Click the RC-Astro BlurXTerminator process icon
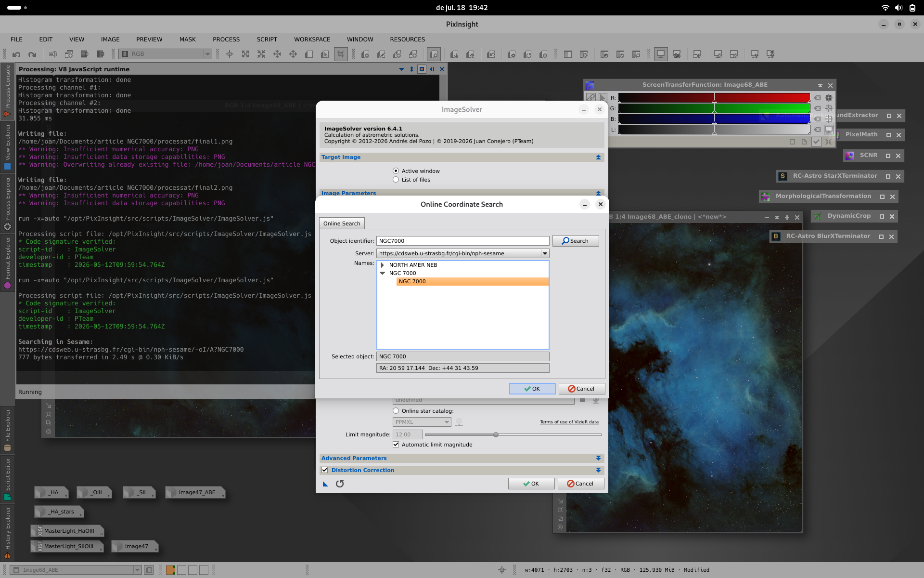Screen dimensions: 924x578 click(776, 236)
